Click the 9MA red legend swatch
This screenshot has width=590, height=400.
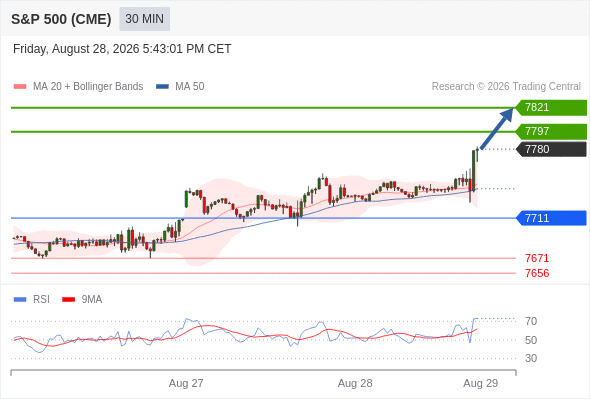68,300
